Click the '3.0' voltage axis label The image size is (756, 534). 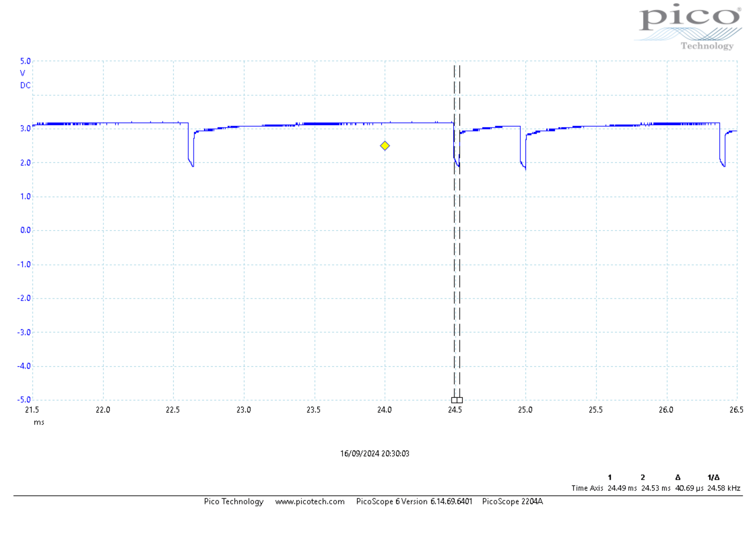[25, 129]
